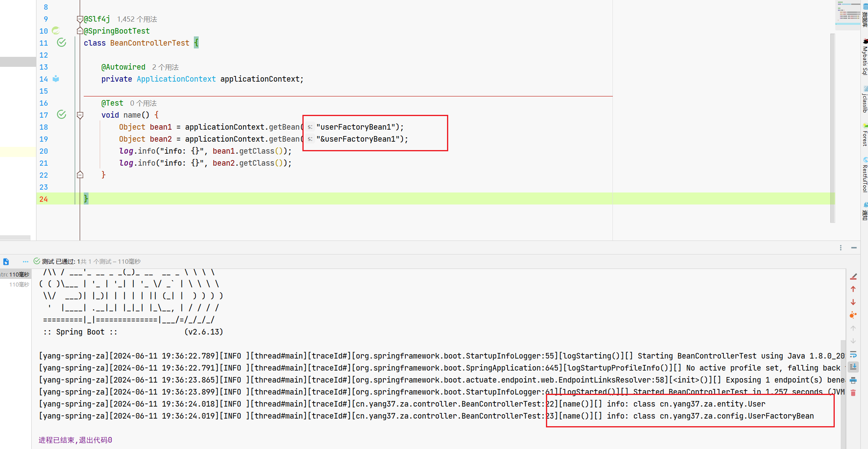Viewport: 868px width, 449px height.
Task: Click the red pencil edit icon in console toolbar
Action: click(x=853, y=277)
